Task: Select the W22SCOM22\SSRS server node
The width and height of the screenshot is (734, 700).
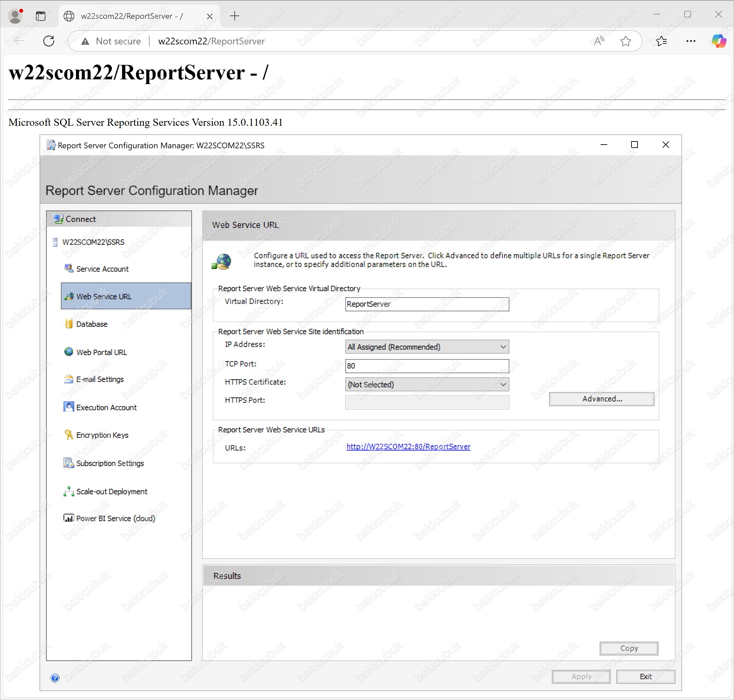Action: pyautogui.click(x=93, y=242)
